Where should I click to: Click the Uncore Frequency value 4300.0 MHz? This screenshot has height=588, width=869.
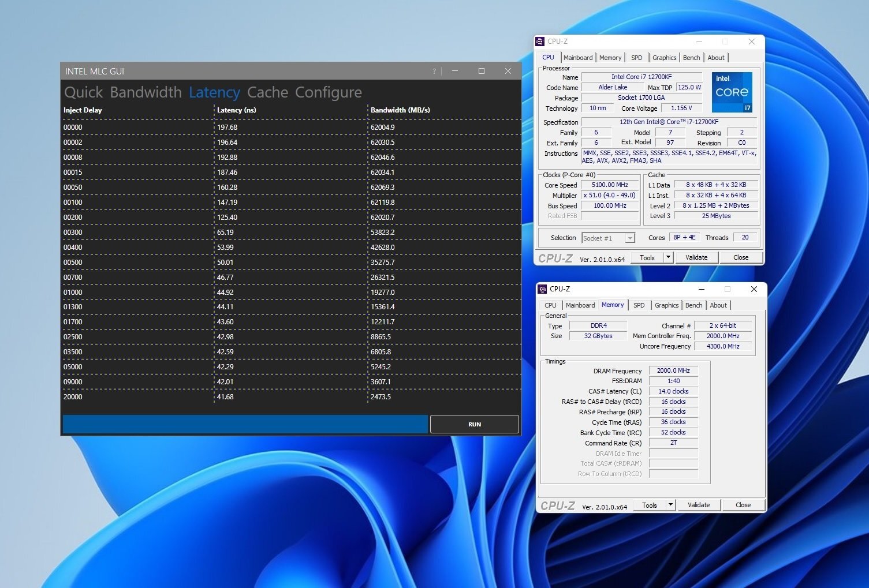723,346
